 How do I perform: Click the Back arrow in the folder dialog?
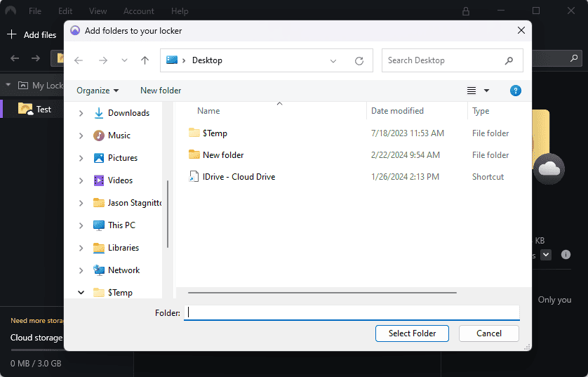click(x=79, y=60)
